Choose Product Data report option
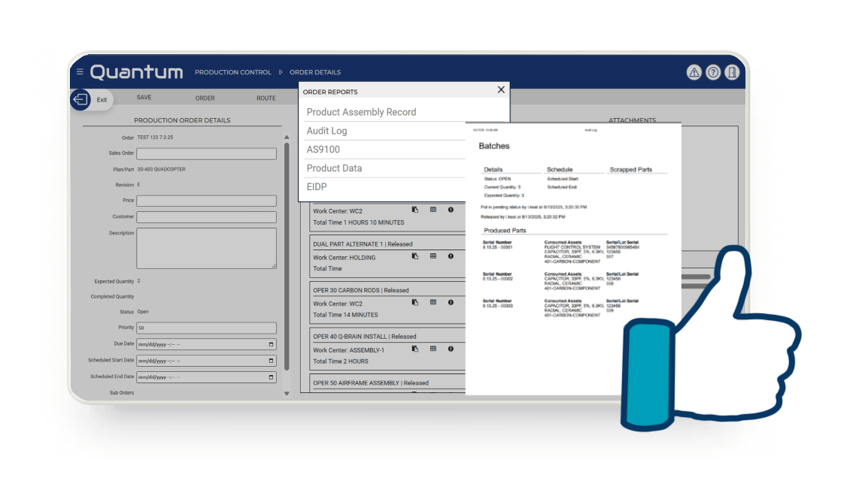The width and height of the screenshot is (868, 499). 334,168
